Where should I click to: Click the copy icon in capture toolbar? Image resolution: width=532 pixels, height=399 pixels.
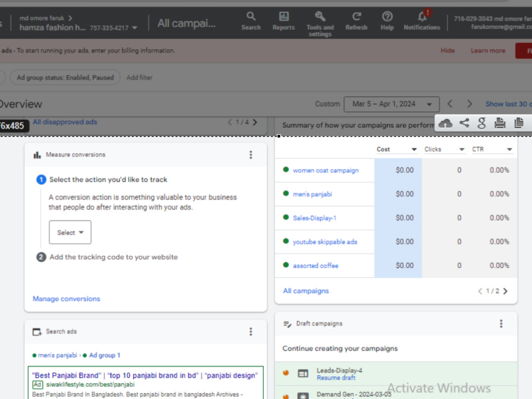tap(519, 123)
